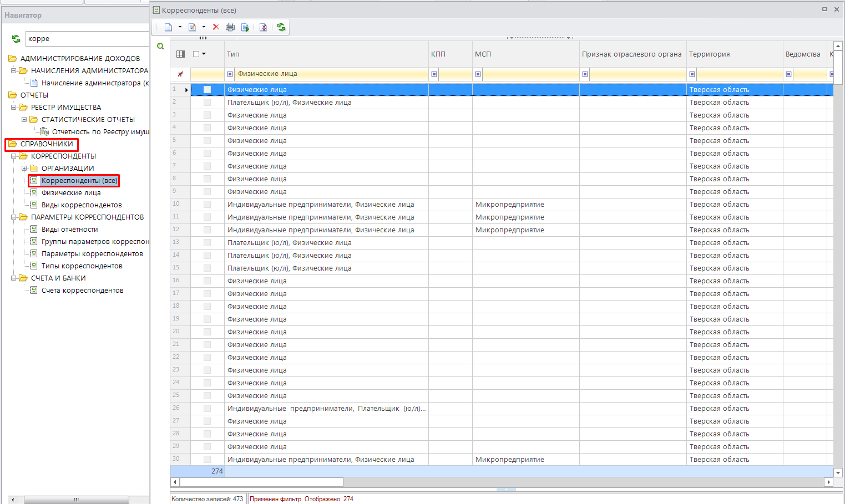The image size is (845, 504).
Task: Print the list with printer icon
Action: 230,27
